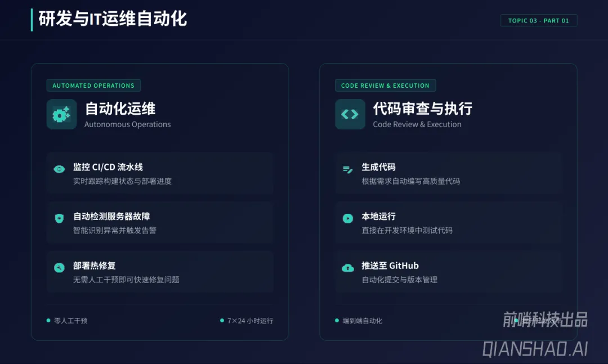Click the 7×24 小时运行 footer label
The width and height of the screenshot is (608, 364).
pos(250,321)
